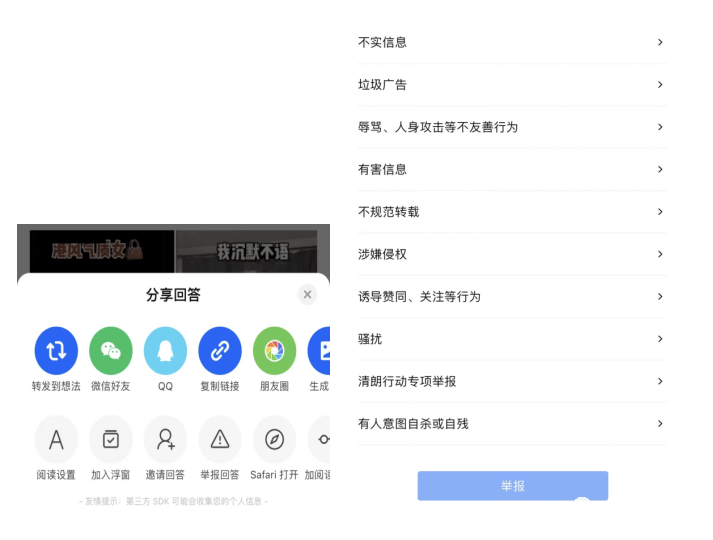The image size is (713, 540).
Task: Tap the 复制链接 label
Action: coord(220,386)
